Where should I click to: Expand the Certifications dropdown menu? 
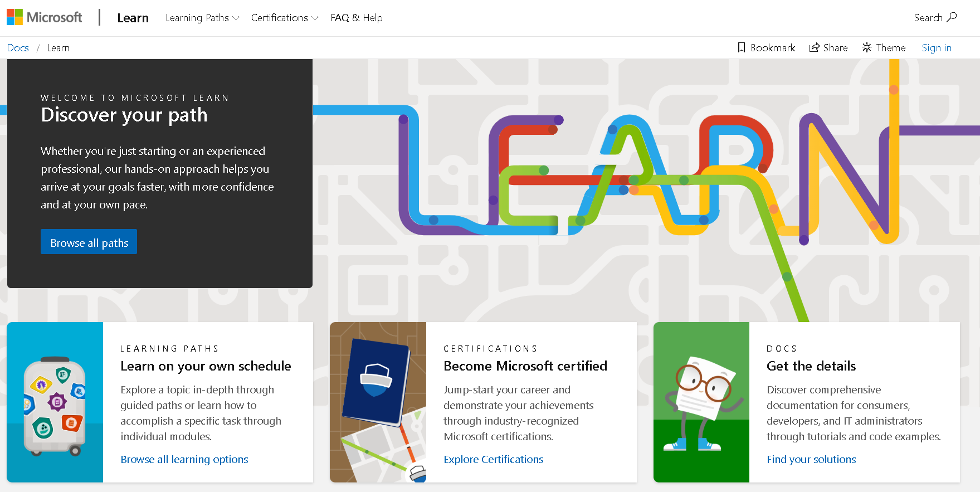click(x=284, y=18)
